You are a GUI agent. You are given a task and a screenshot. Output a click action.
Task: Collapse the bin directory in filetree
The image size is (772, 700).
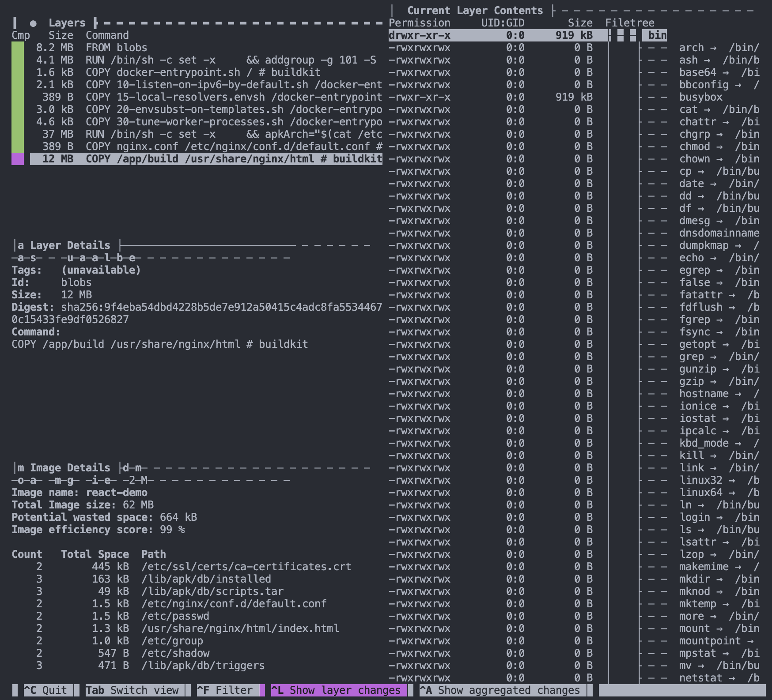tap(657, 35)
